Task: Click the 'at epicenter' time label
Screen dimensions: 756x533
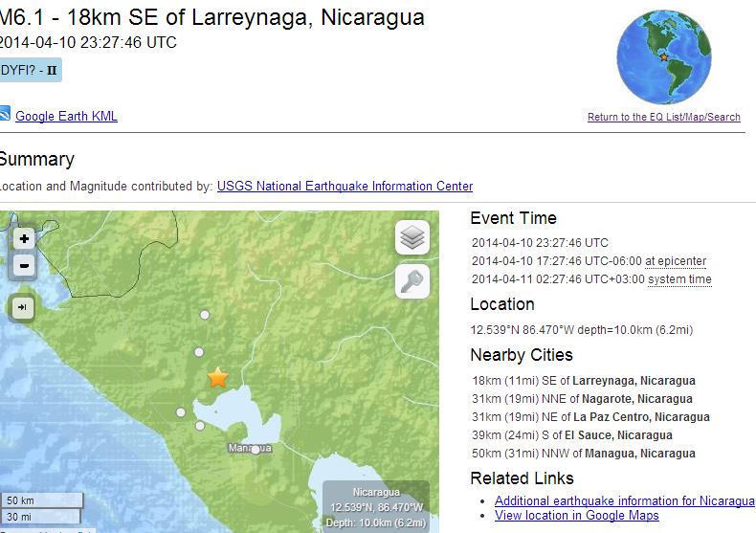Action: tap(676, 261)
